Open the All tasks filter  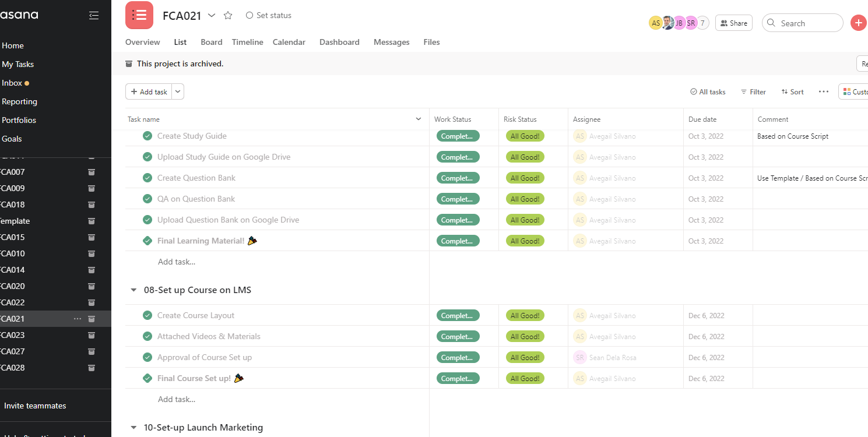pos(708,92)
